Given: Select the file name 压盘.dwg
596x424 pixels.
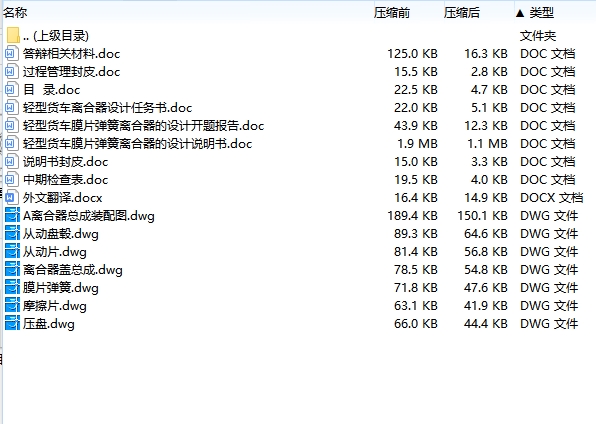Looking at the screenshot, I should click(48, 324).
